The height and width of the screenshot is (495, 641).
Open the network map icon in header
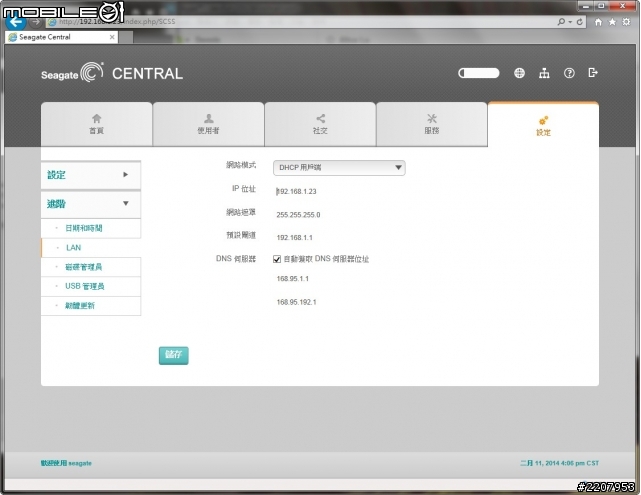[x=544, y=73]
